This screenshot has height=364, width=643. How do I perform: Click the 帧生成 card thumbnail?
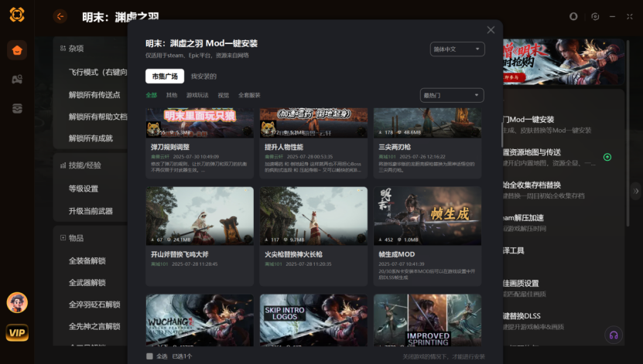click(427, 216)
